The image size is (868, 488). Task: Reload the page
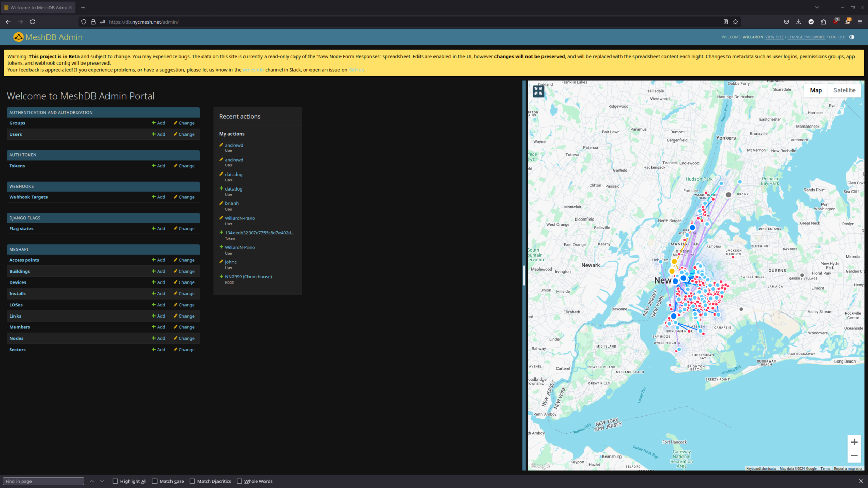(33, 22)
